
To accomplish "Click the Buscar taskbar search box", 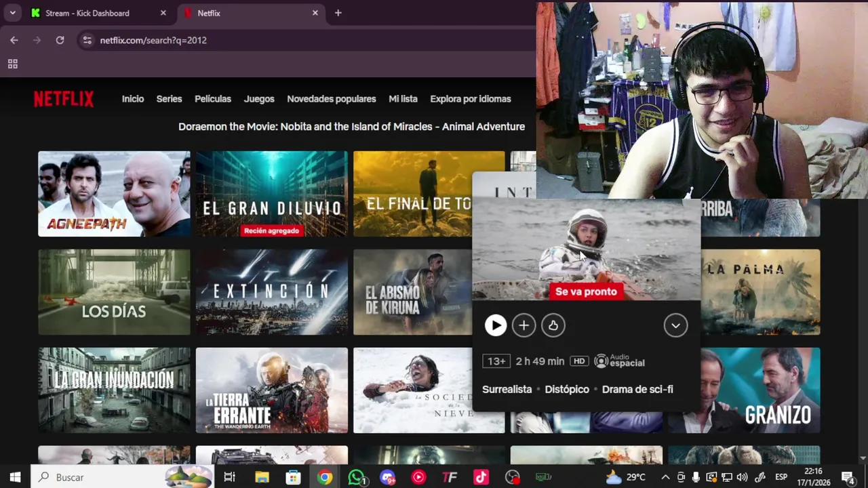I will [122, 477].
